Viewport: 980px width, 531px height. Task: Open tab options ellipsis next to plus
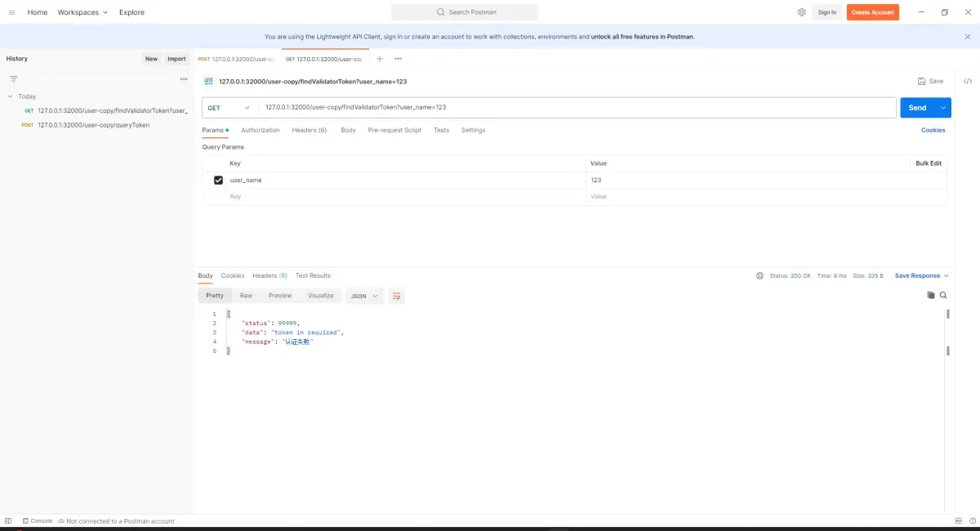click(x=398, y=59)
